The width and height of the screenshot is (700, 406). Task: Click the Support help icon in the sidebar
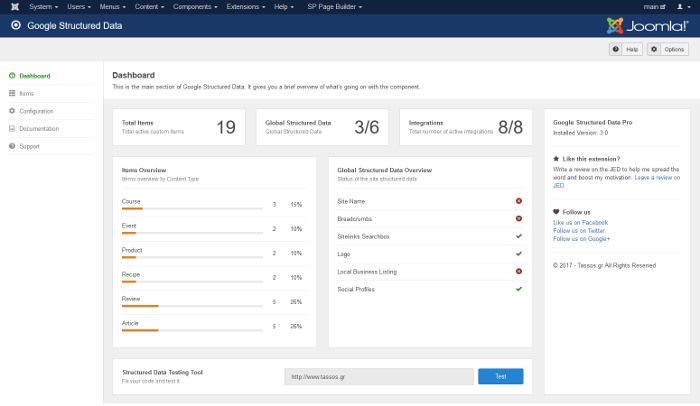(12, 146)
